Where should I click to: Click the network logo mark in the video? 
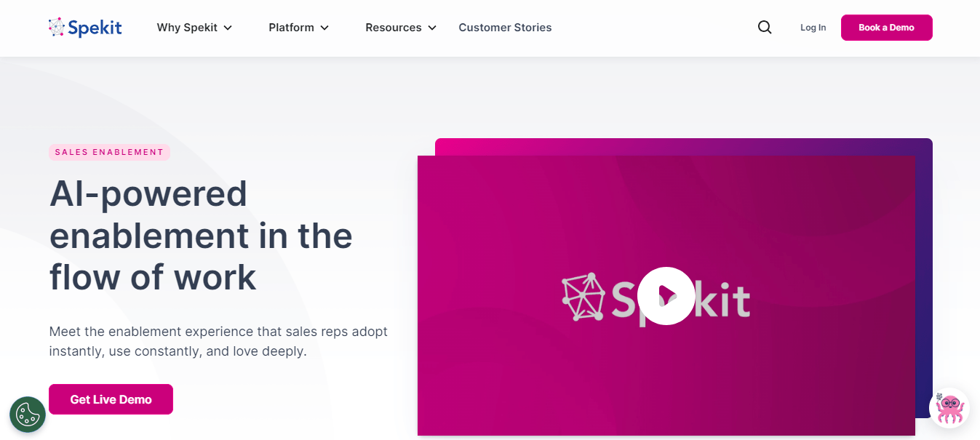point(583,297)
